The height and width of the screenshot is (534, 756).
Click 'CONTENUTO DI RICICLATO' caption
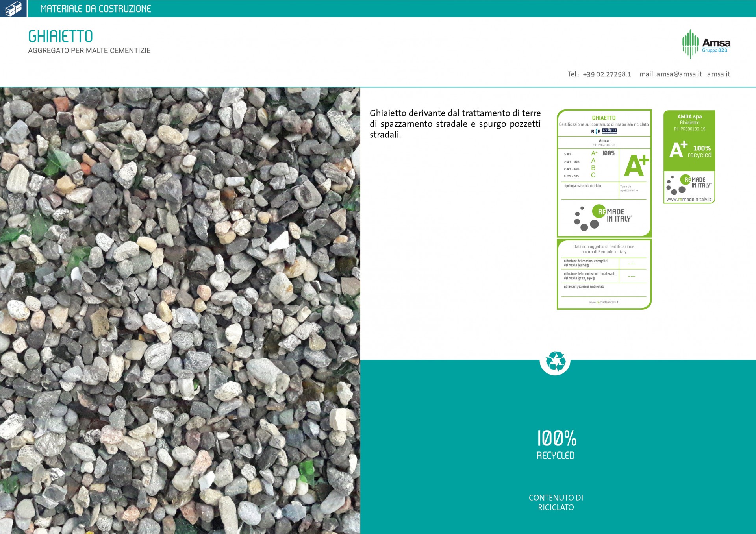tap(556, 503)
